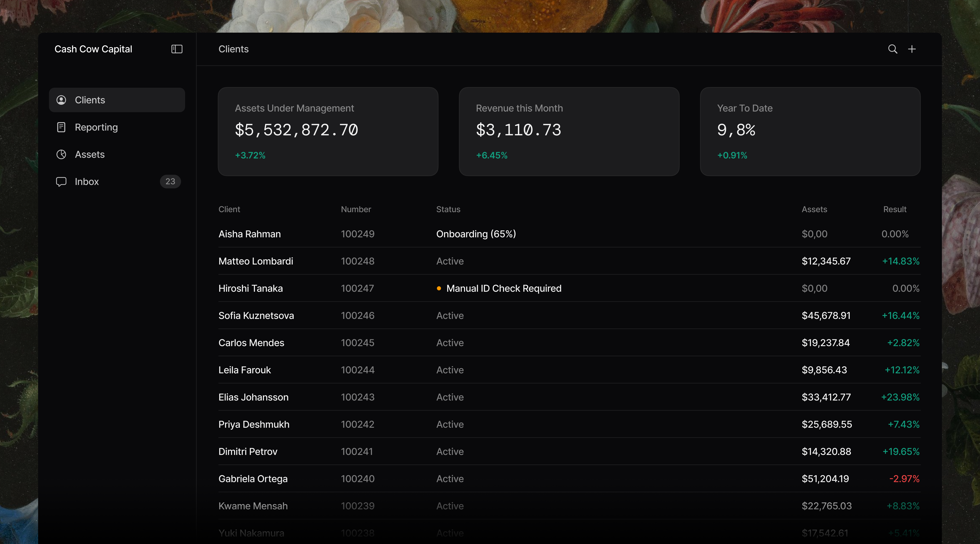Open the search magnifier icon
Screen dimensions: 980x544
tap(892, 49)
